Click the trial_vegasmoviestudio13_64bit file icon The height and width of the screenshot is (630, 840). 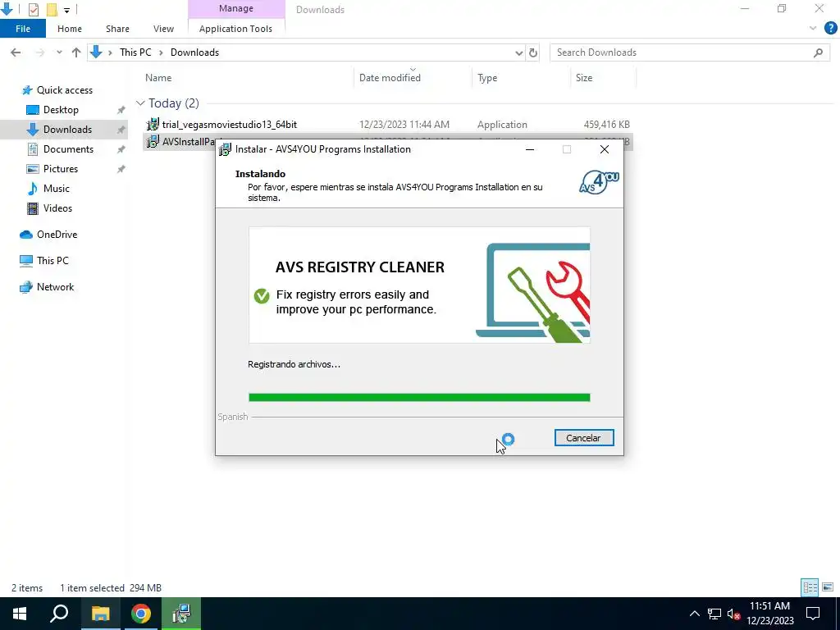click(153, 125)
